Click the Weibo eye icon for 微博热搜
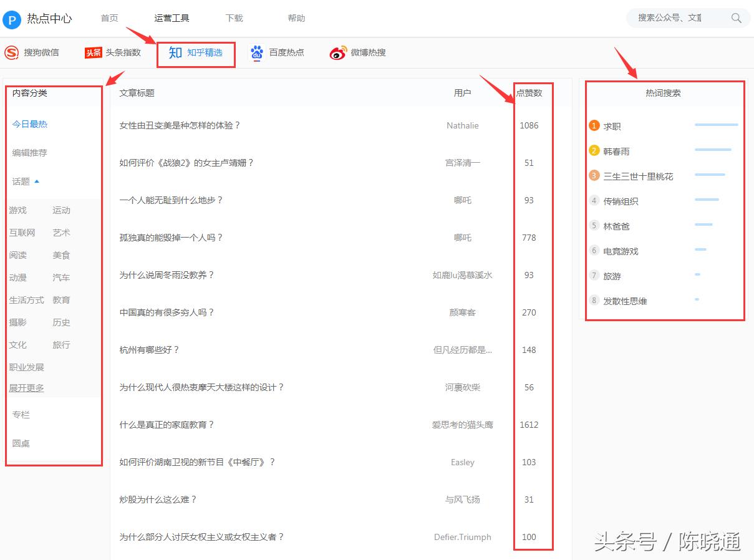This screenshot has height=560, width=754. [337, 52]
